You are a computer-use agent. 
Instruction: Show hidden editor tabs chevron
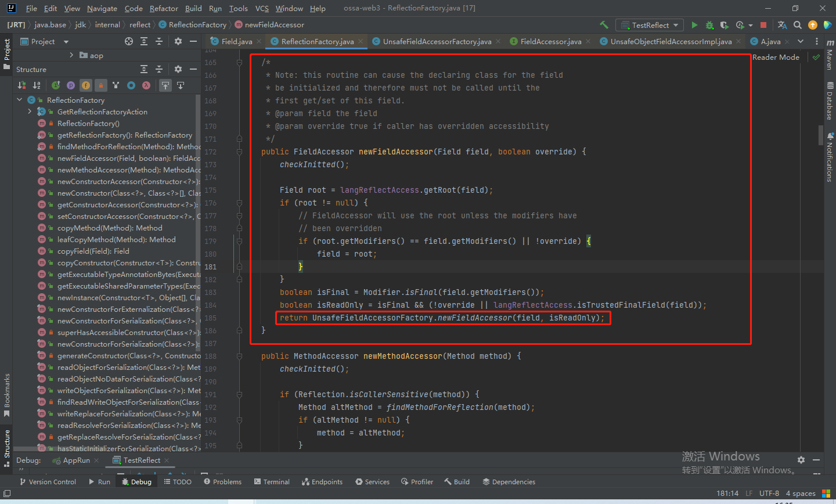[x=801, y=41]
